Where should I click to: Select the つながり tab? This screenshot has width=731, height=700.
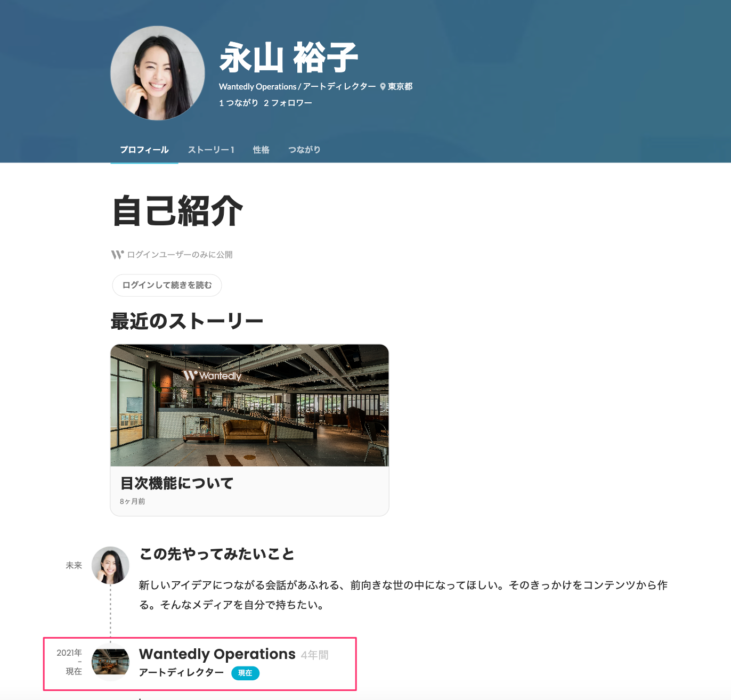(304, 150)
